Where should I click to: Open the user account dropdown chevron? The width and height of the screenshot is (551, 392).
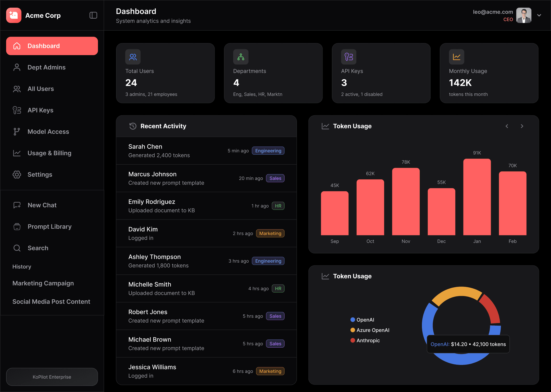tap(539, 15)
